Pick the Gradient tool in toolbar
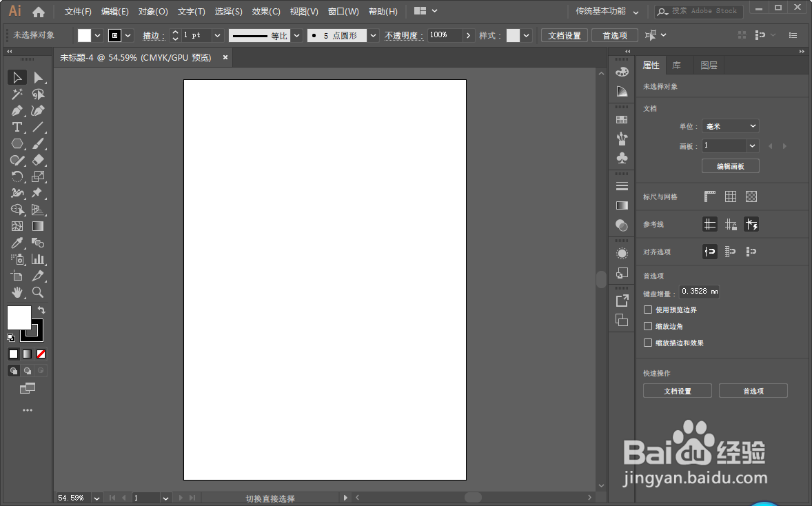 (38, 226)
